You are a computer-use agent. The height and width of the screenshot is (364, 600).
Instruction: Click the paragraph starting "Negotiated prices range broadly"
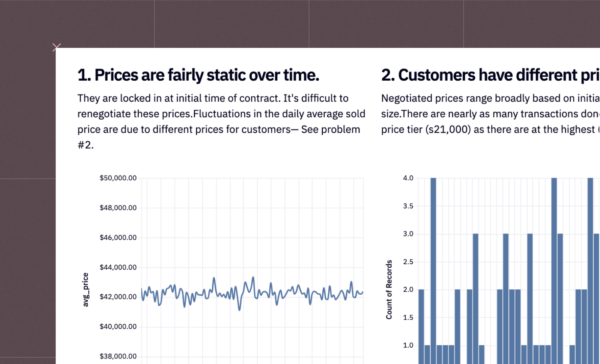pyautogui.click(x=490, y=114)
